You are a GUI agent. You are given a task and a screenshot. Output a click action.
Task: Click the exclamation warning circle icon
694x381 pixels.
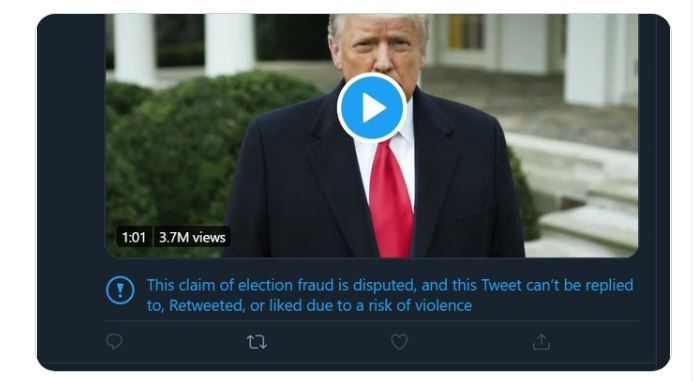click(x=120, y=290)
